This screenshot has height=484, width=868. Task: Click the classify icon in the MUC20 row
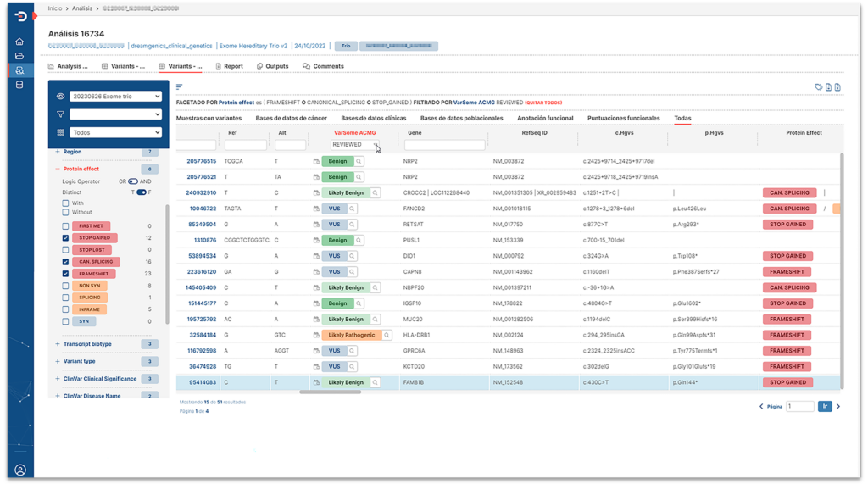316,319
